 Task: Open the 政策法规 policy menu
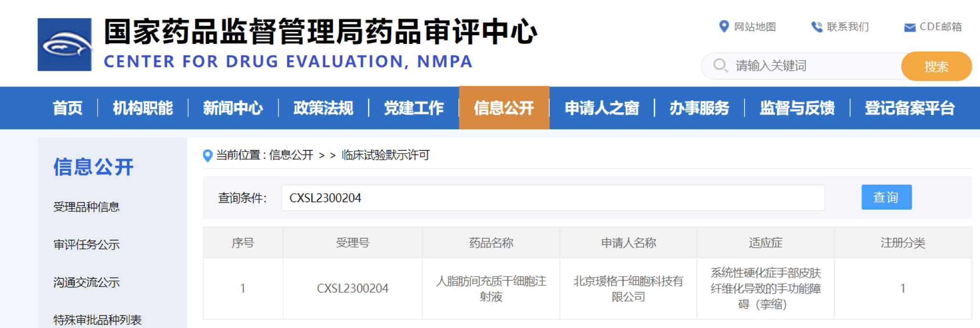pyautogui.click(x=323, y=108)
